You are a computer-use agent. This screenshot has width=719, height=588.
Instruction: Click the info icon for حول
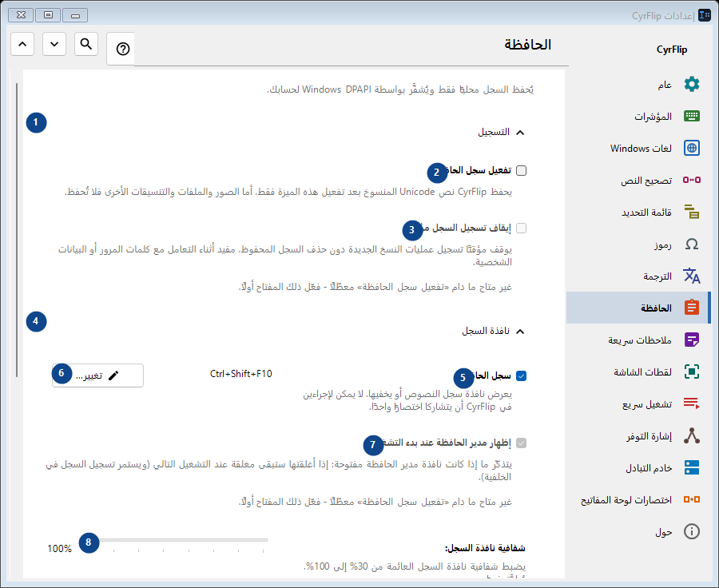click(692, 531)
